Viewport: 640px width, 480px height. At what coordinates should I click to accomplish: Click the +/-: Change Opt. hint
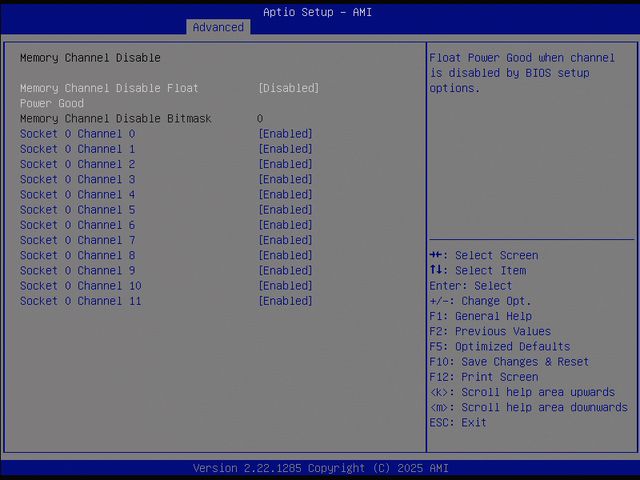coord(480,301)
